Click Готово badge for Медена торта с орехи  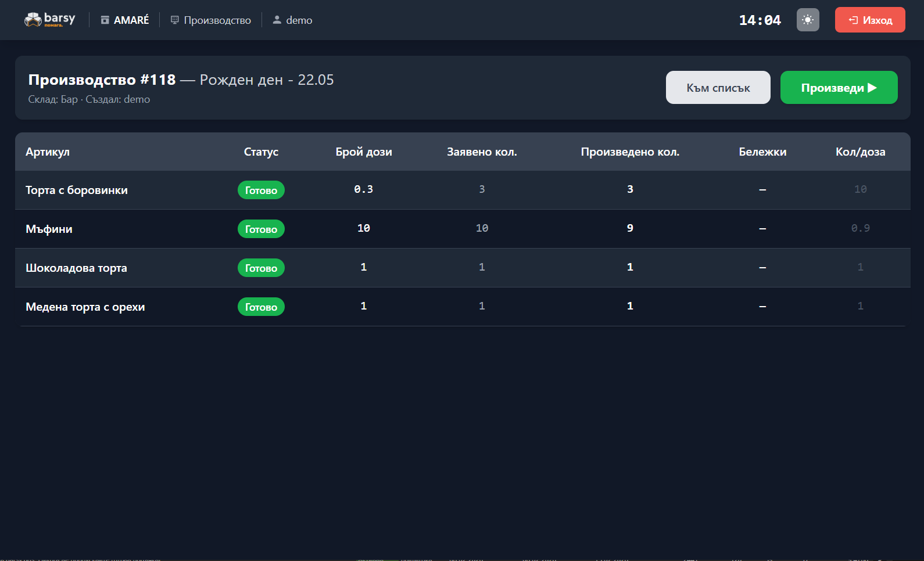(261, 307)
